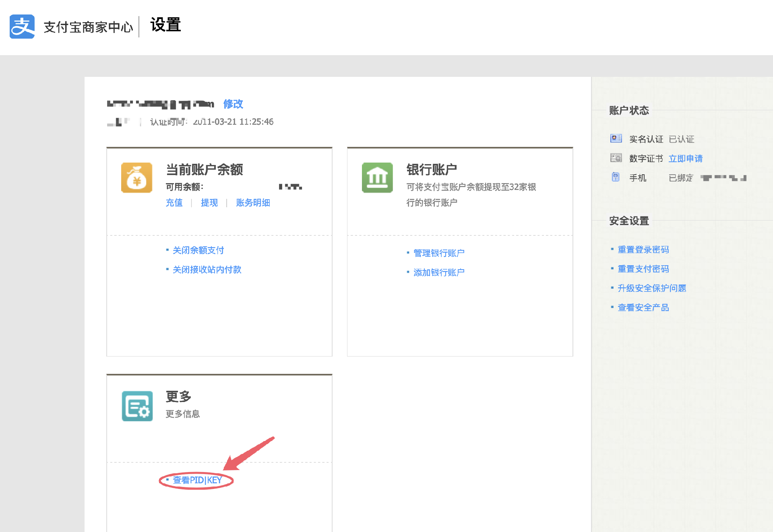Viewport: 773px width, 532px height.
Task: Click 当前账户余额 card title
Action: (205, 169)
